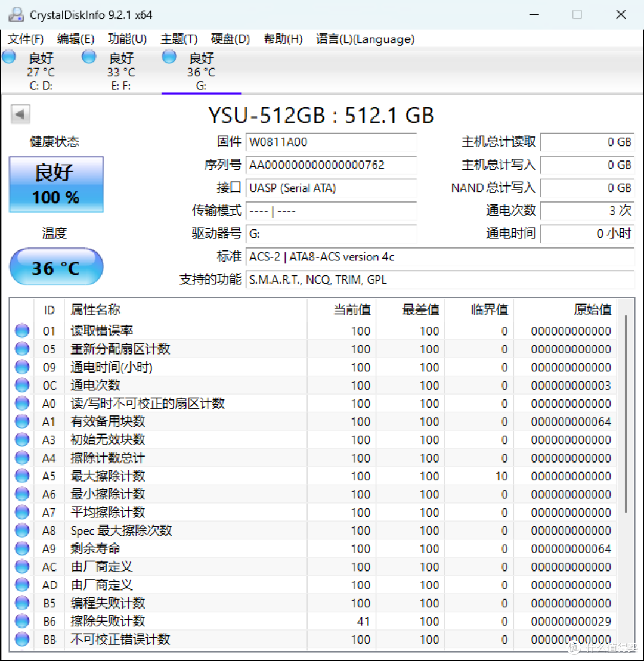Click the status icon for A4 擦除计数总计
Viewport: 644px width, 661px height.
22,457
